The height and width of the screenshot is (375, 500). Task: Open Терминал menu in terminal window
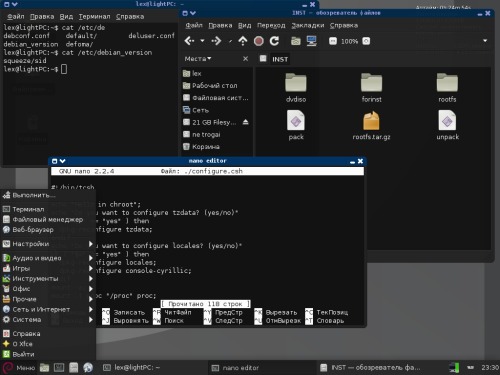[94, 16]
